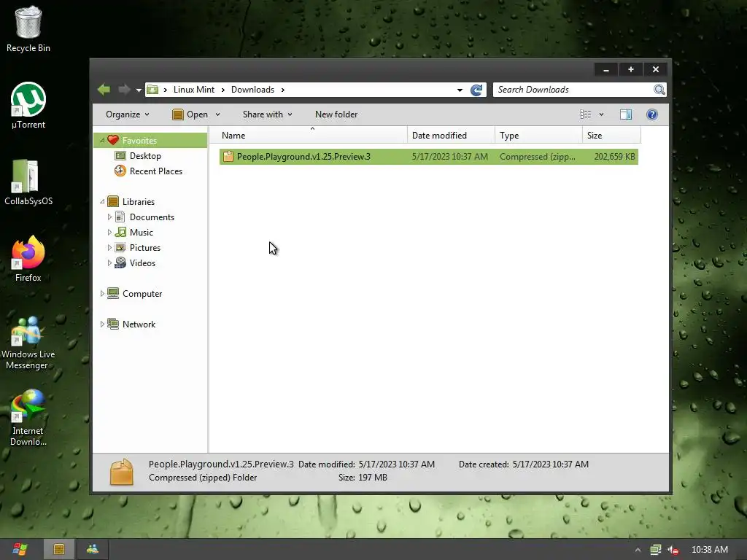
Task: Open the Documents library
Action: (152, 217)
